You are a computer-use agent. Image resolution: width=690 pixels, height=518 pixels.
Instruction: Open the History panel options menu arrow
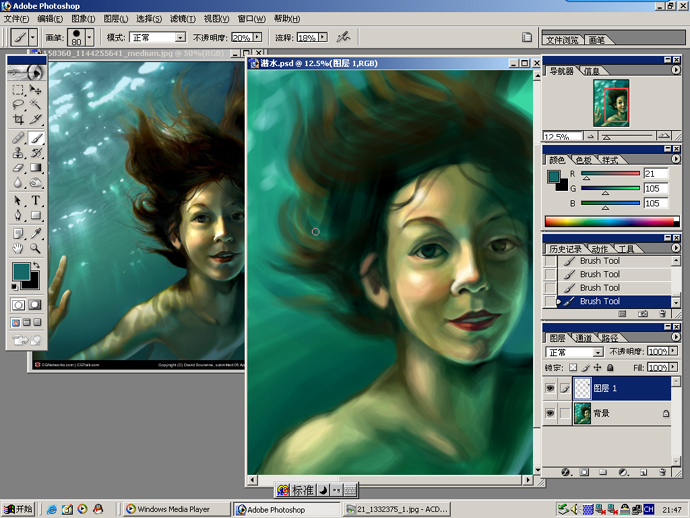675,248
